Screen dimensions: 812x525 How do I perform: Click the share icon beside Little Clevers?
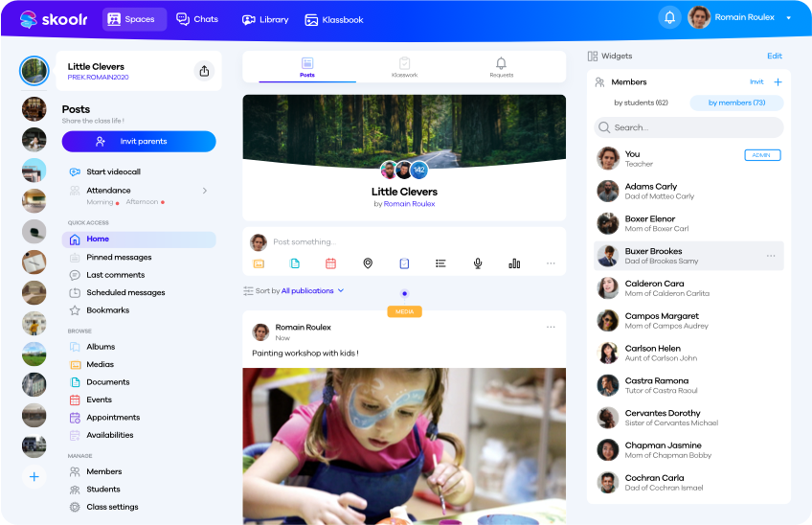(204, 71)
